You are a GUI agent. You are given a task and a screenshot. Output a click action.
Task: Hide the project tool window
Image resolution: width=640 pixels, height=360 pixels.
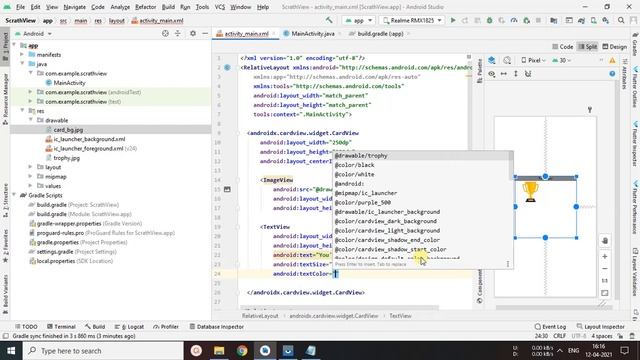point(205,33)
